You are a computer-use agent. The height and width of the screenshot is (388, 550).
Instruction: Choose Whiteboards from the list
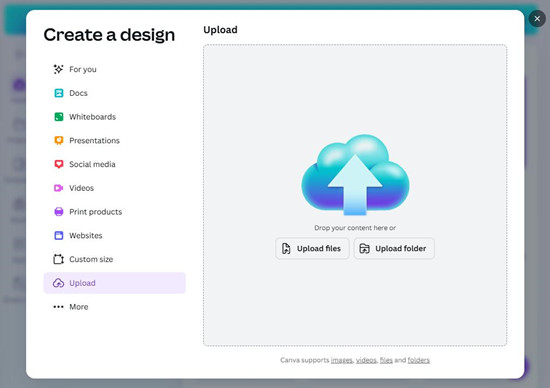coord(114,117)
